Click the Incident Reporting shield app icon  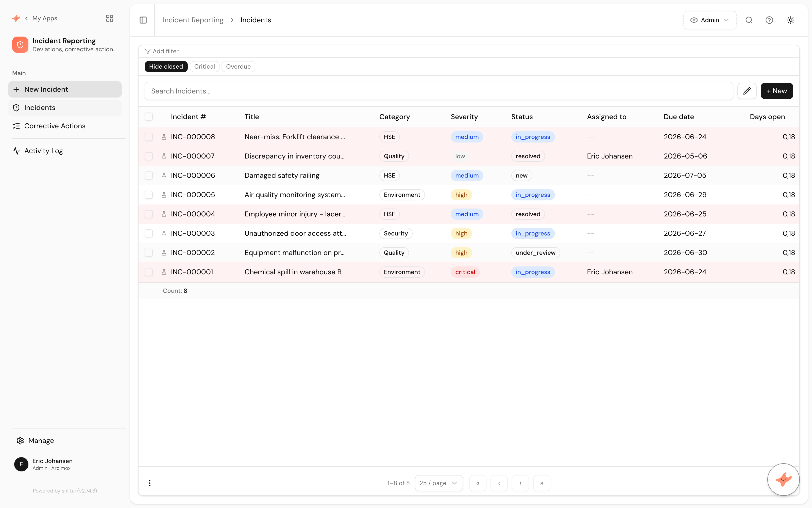pyautogui.click(x=20, y=45)
